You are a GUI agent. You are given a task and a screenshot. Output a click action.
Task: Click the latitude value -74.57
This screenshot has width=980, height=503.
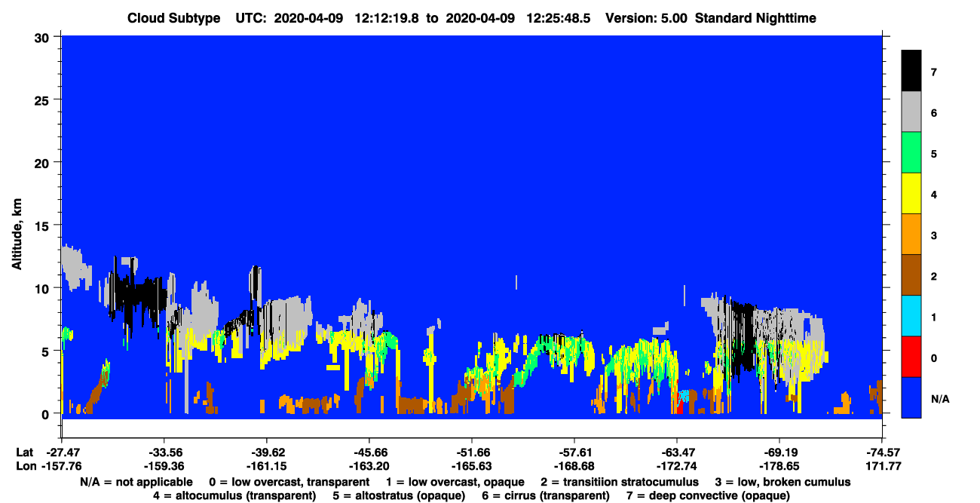click(x=882, y=452)
